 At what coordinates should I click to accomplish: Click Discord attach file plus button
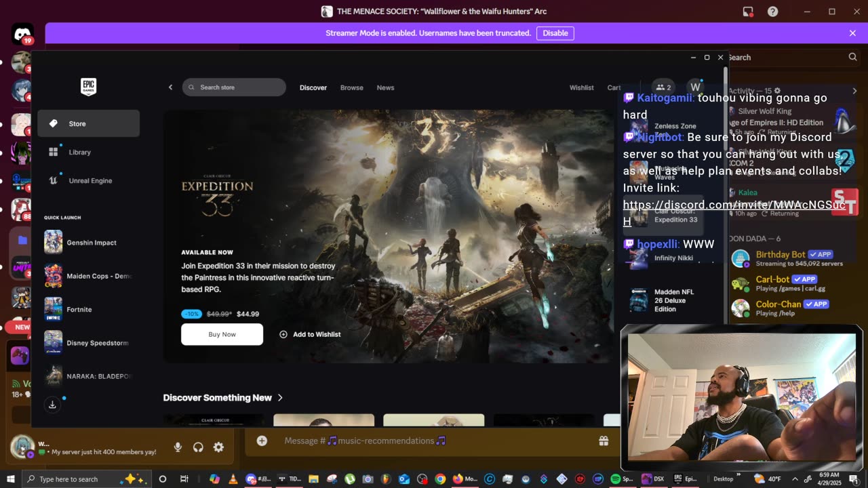(262, 441)
